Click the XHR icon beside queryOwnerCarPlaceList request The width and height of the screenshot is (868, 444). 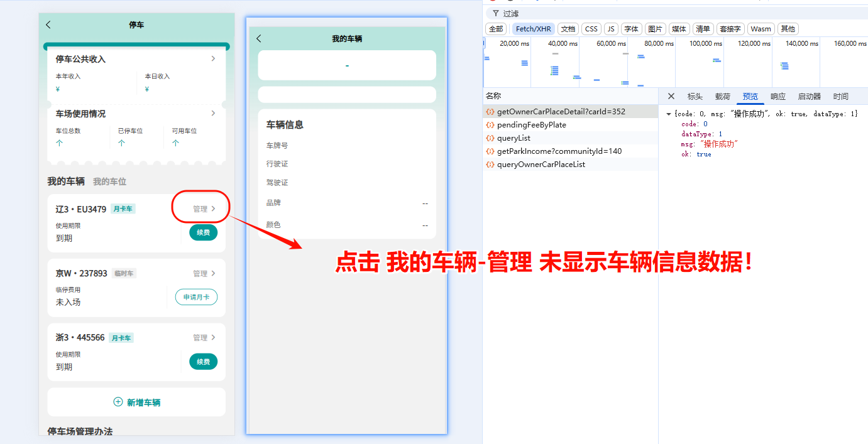click(489, 165)
